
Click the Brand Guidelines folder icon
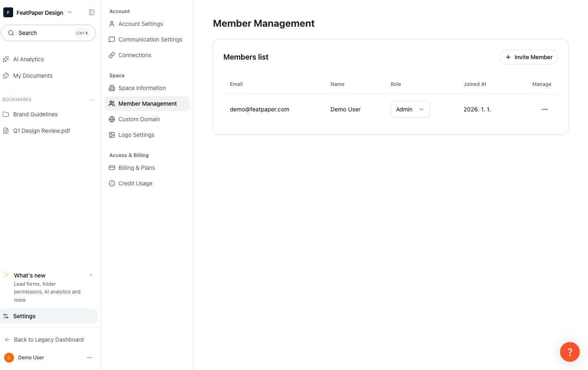(6, 114)
